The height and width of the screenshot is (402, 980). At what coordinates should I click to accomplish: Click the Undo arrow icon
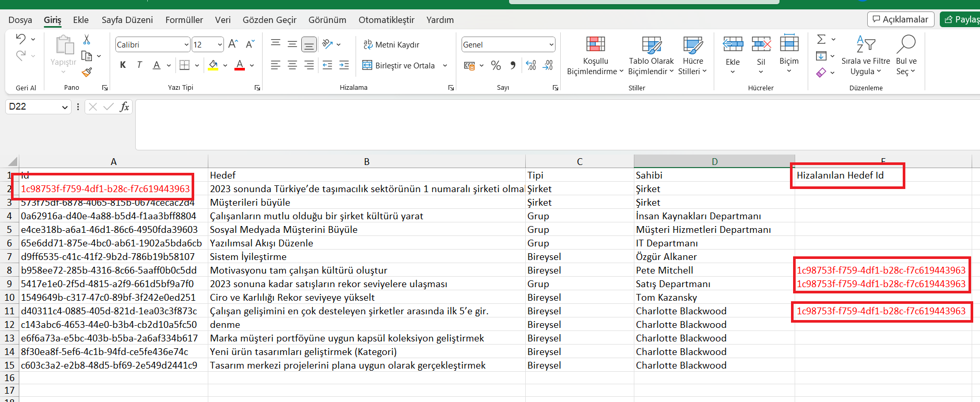click(20, 39)
